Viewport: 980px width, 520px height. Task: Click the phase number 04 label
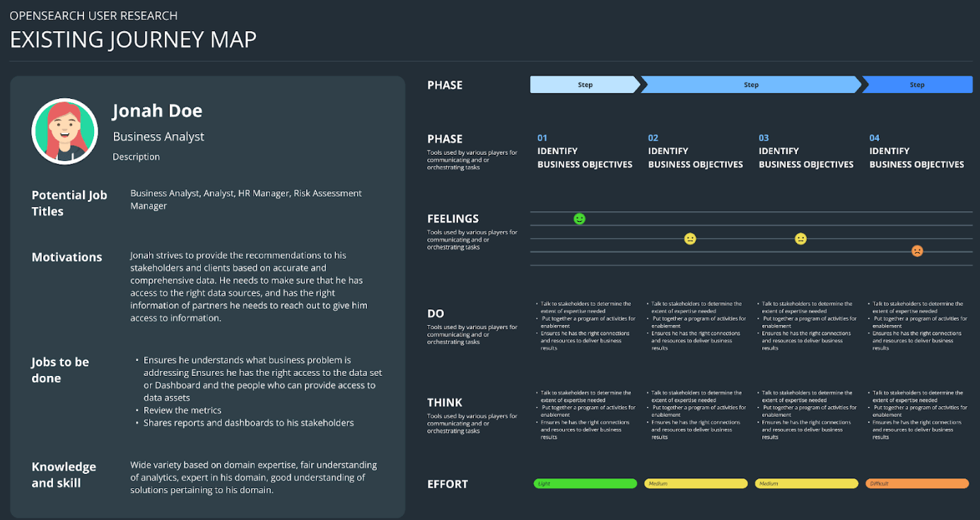(x=875, y=138)
